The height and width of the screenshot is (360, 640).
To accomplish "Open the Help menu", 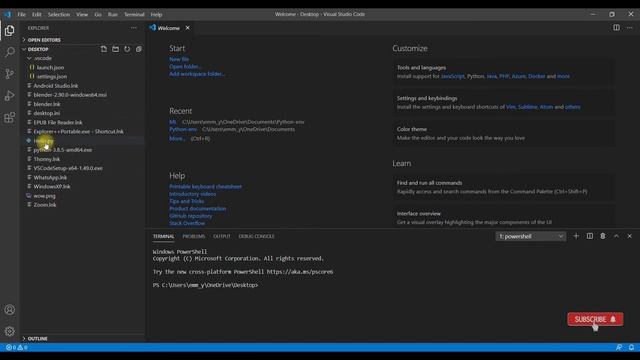I will tap(156, 14).
